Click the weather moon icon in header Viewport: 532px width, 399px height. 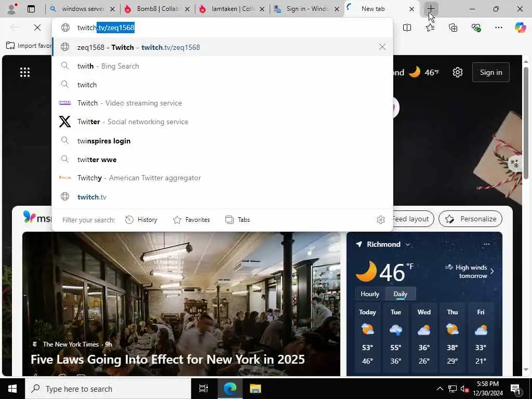(x=414, y=72)
